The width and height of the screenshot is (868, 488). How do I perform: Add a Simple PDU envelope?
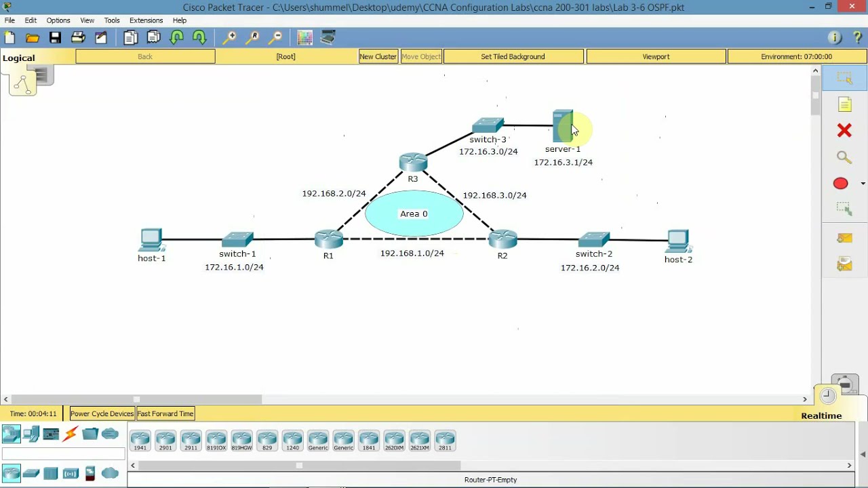point(844,238)
